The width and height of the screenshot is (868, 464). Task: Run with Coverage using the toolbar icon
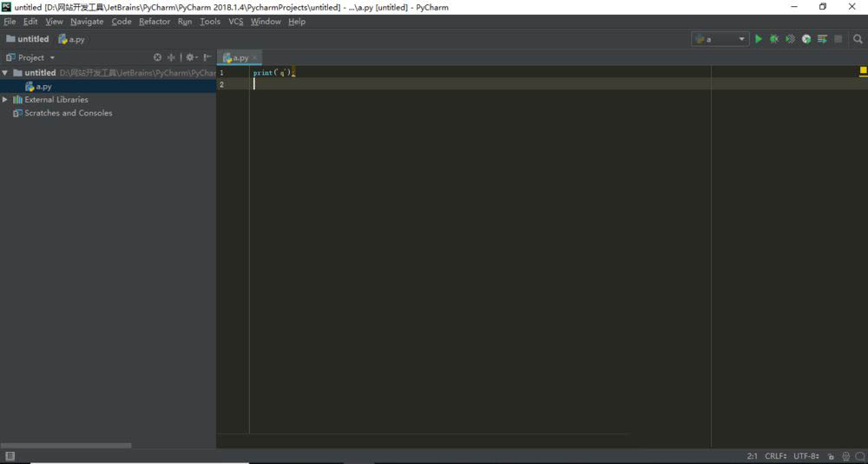[x=790, y=39]
